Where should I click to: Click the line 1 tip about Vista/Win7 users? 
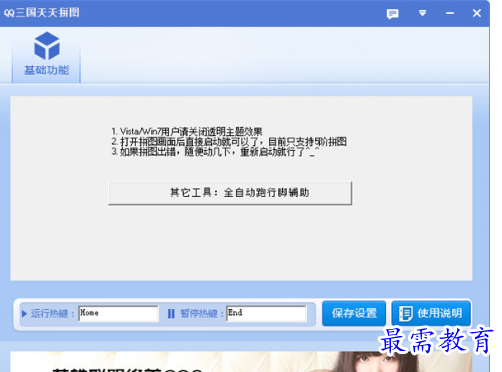pos(187,131)
